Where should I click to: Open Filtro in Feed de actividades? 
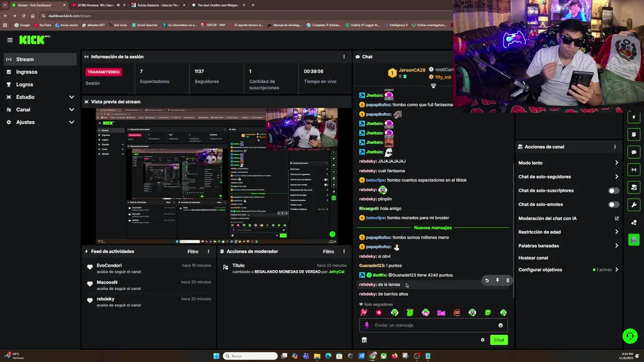tap(193, 251)
